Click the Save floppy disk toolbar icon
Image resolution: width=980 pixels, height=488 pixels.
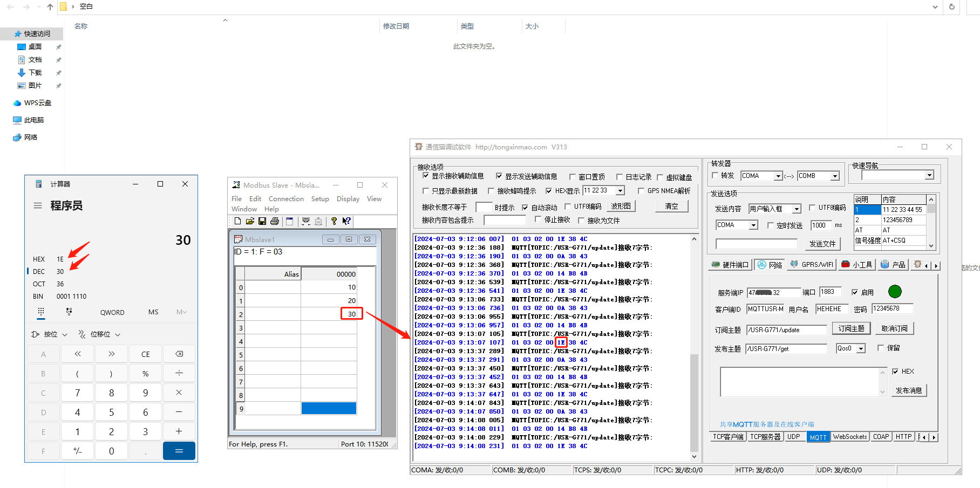(262, 221)
